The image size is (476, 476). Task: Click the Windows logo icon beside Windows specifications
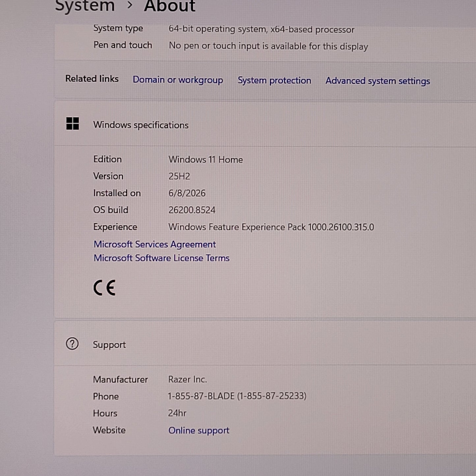pyautogui.click(x=72, y=124)
